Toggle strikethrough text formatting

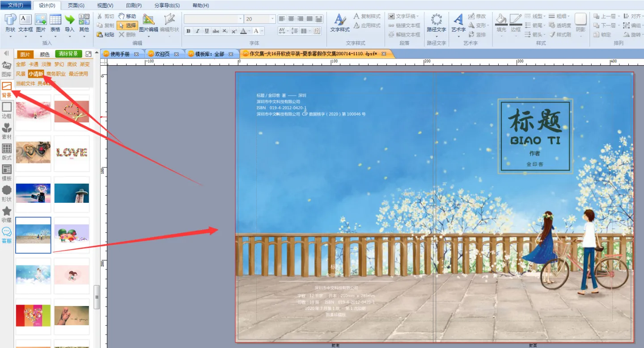[x=216, y=31]
